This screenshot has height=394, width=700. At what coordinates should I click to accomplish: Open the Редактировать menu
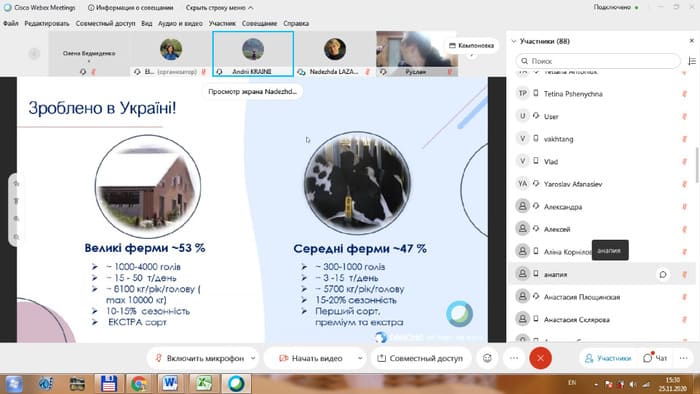(x=47, y=23)
